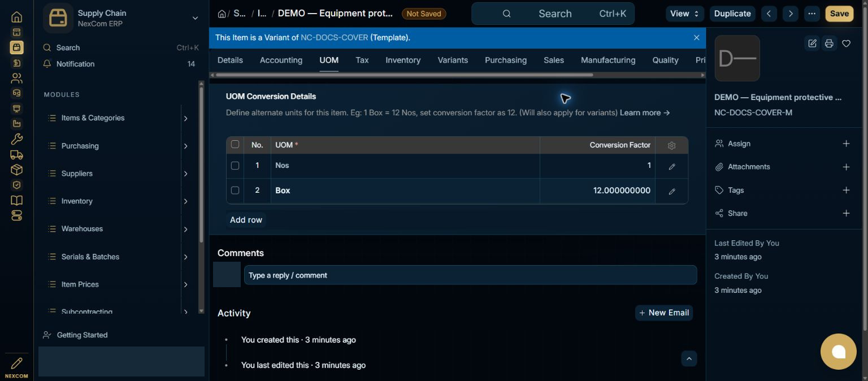The width and height of the screenshot is (868, 381).
Task: Like the item with heart icon
Action: 846,44
